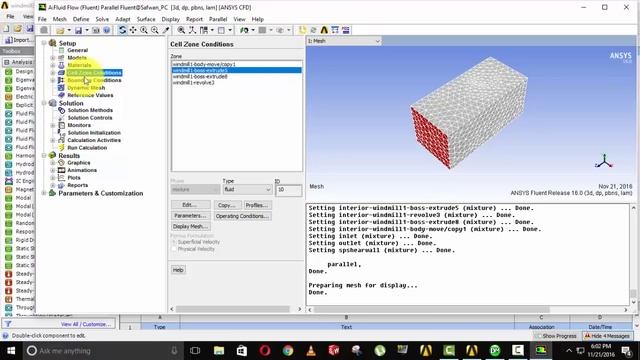Image resolution: width=640 pixels, height=360 pixels.
Task: Click Hide 4 Messages in status bar
Action: point(607,336)
